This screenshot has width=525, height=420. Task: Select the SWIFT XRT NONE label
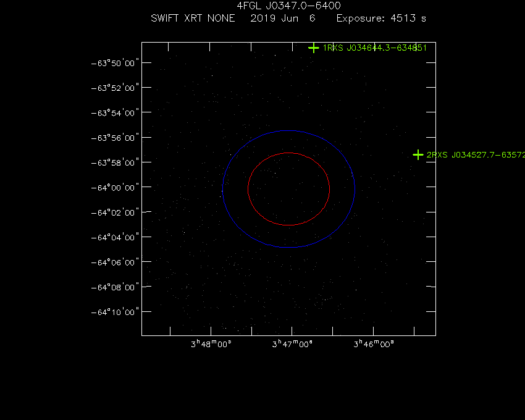tap(193, 18)
